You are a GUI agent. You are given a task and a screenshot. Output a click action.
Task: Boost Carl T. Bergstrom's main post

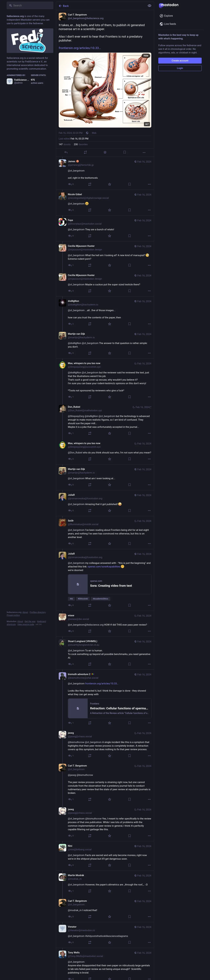point(85,152)
